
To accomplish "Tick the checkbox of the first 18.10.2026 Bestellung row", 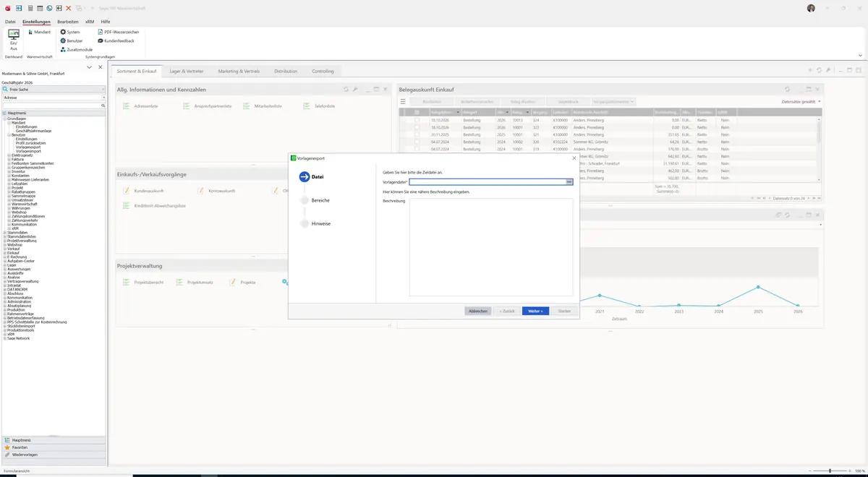I will point(417,119).
